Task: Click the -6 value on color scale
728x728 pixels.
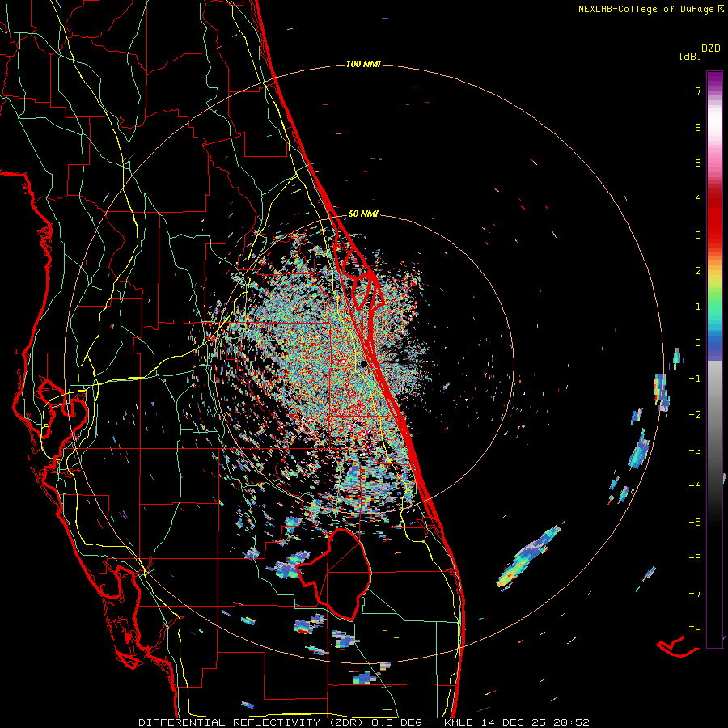Action: pyautogui.click(x=695, y=558)
